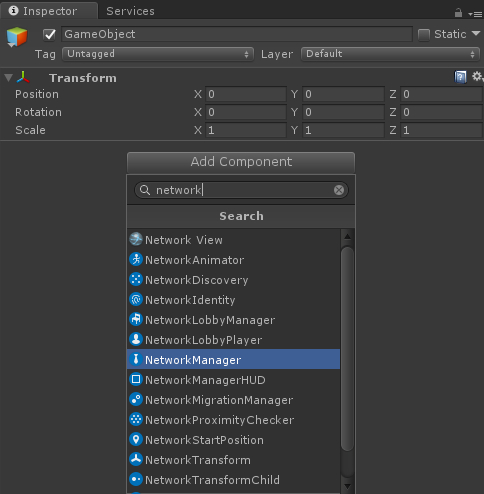Open Transform gear settings menu
Screen dimensions: 484x494
coord(477,77)
